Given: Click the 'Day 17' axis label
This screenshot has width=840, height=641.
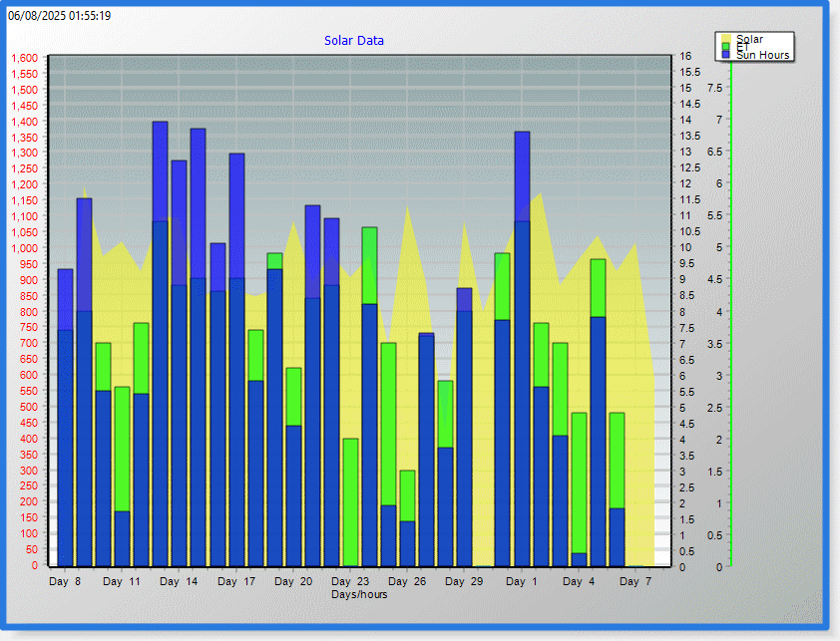Looking at the screenshot, I should [236, 581].
